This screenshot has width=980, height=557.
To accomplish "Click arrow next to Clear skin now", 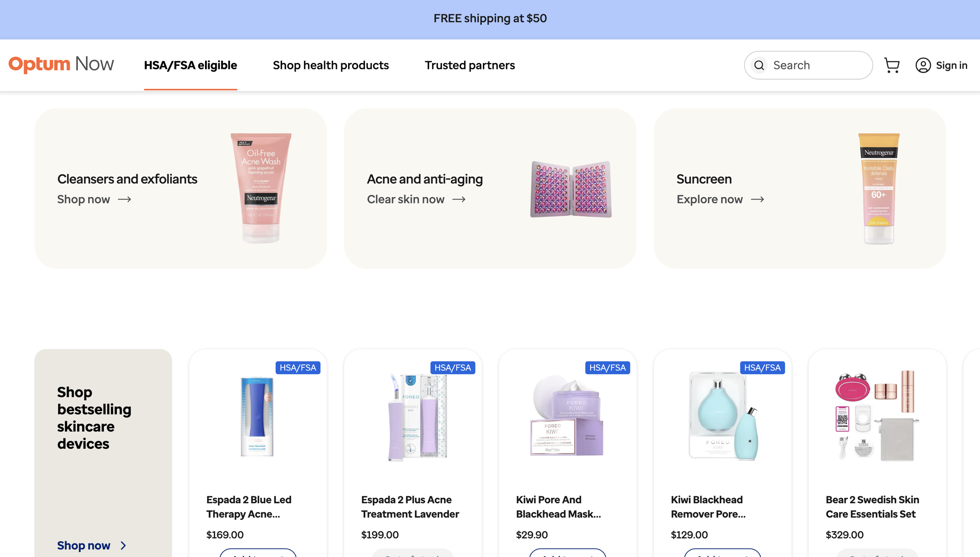I will [x=459, y=200].
